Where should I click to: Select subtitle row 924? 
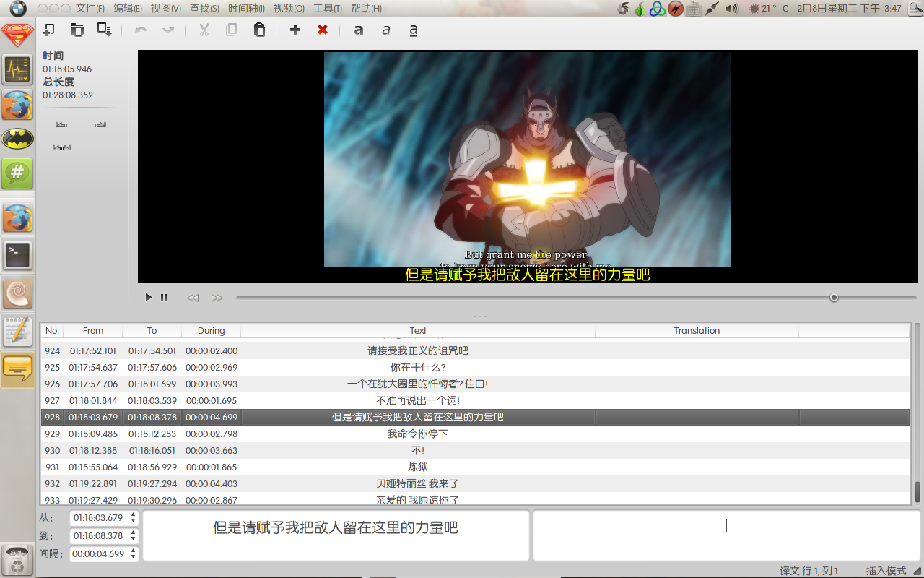475,350
